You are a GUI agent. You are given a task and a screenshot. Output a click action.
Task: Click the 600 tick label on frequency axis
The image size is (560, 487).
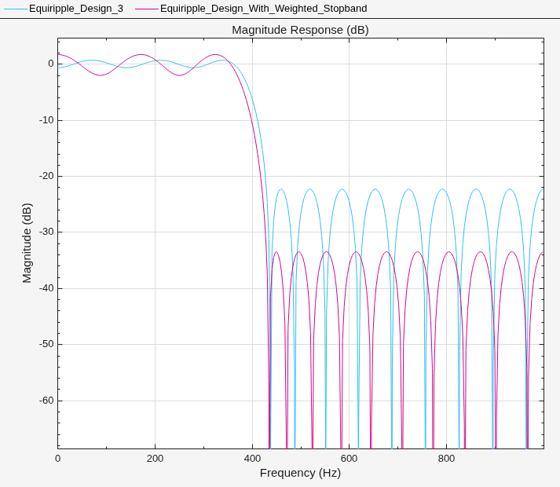[x=349, y=458]
